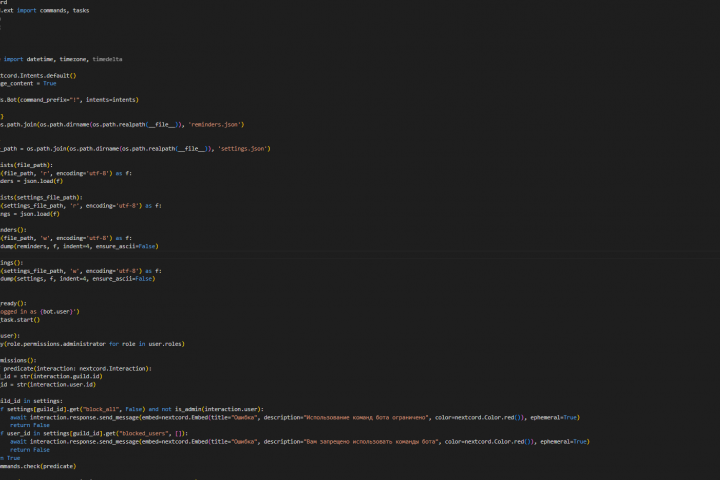Click 'command_prefix="!"' in the Bot line
This screenshot has height=480, width=720.
click(x=50, y=100)
